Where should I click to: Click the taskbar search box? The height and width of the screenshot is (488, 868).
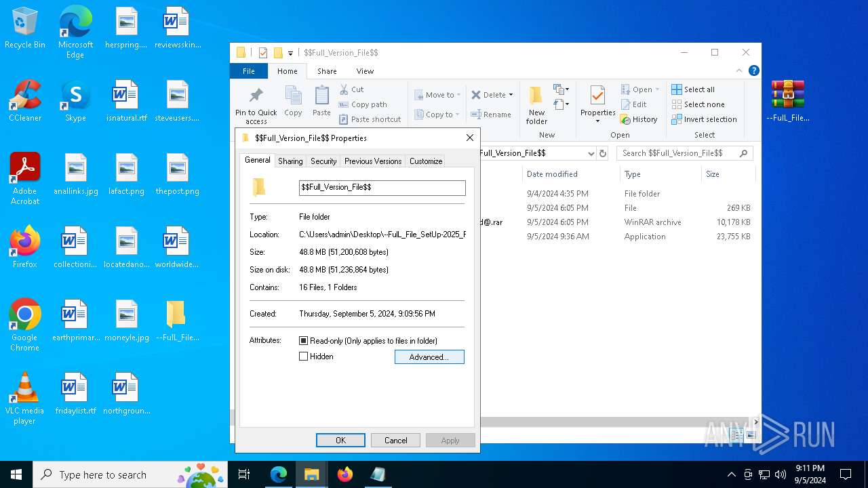coord(130,474)
